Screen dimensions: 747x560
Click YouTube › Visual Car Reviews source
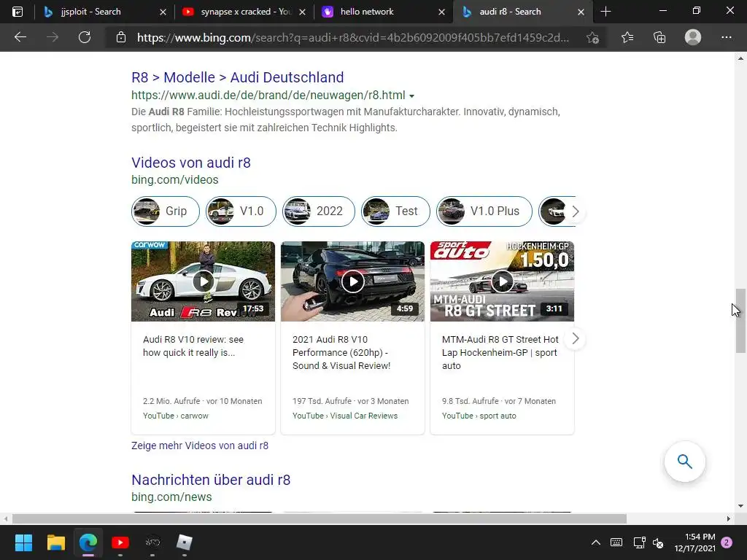click(345, 416)
